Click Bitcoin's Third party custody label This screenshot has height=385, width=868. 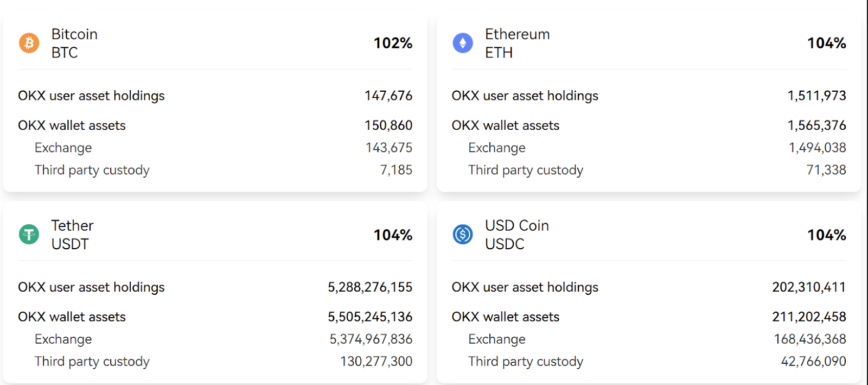click(92, 170)
